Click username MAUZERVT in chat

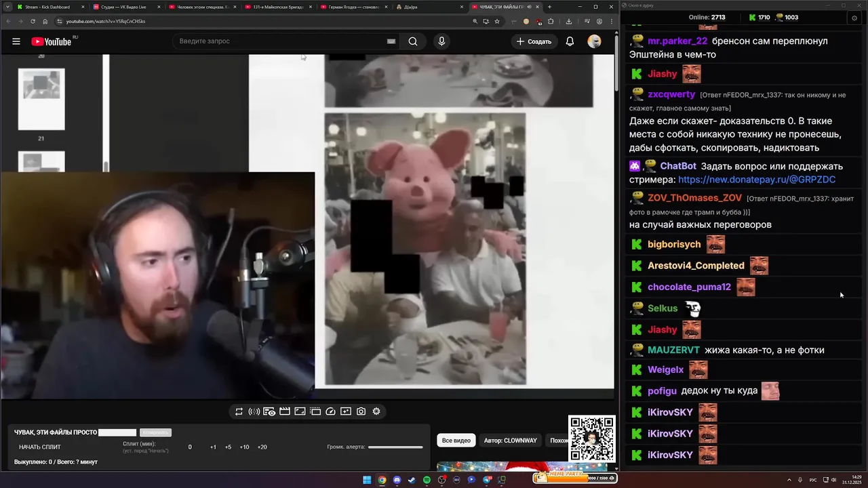coord(673,350)
